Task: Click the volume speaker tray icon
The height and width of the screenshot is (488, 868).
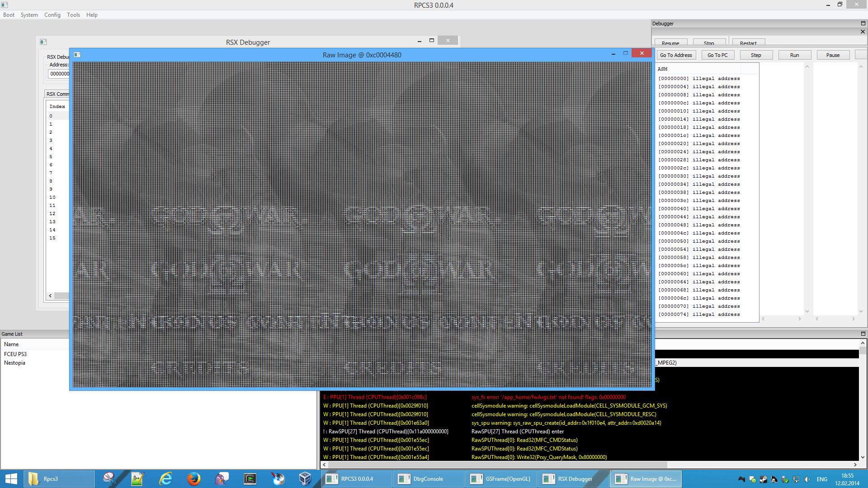Action: (807, 479)
